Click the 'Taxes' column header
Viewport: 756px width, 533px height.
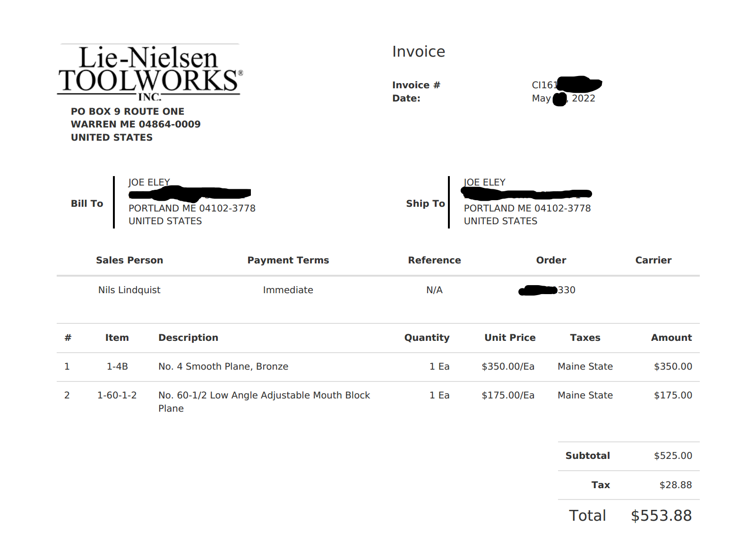tap(585, 338)
